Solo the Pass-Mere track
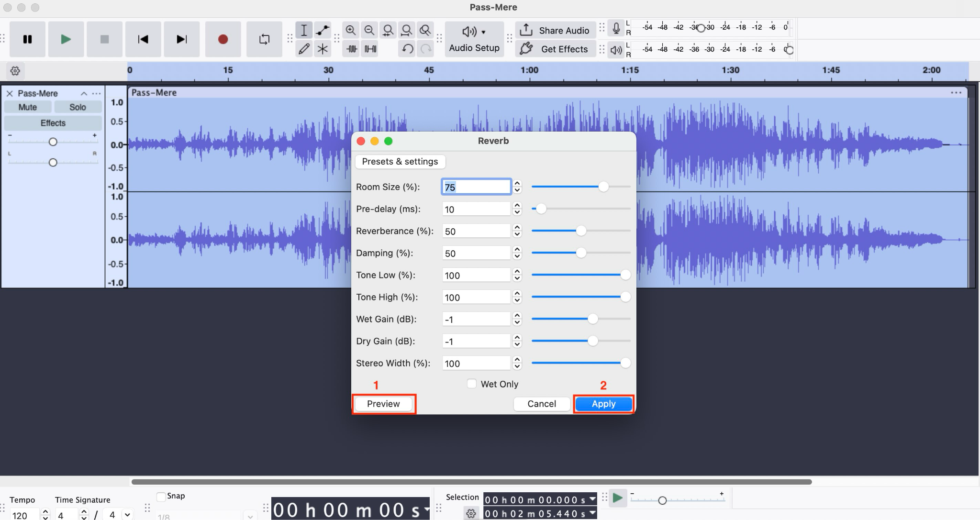This screenshot has height=520, width=980. pos(78,107)
